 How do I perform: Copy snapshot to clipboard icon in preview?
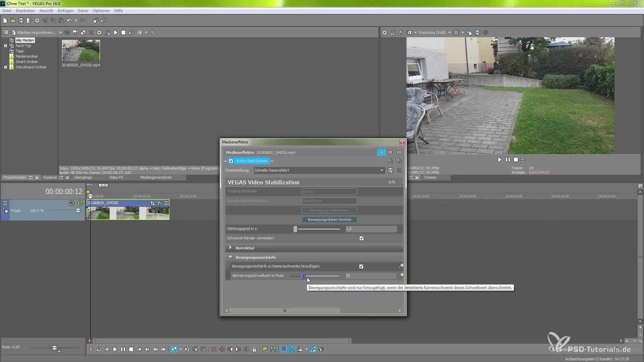[x=469, y=33]
